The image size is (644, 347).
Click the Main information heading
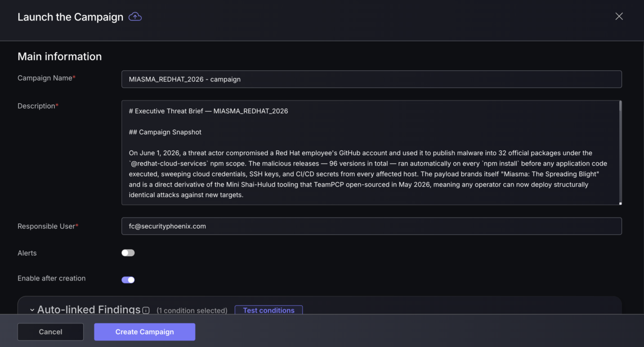click(x=60, y=56)
